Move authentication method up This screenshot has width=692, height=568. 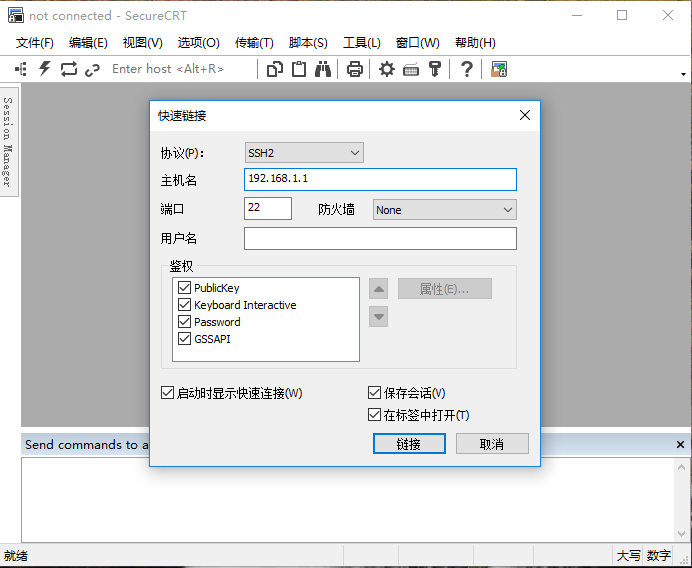(378, 289)
